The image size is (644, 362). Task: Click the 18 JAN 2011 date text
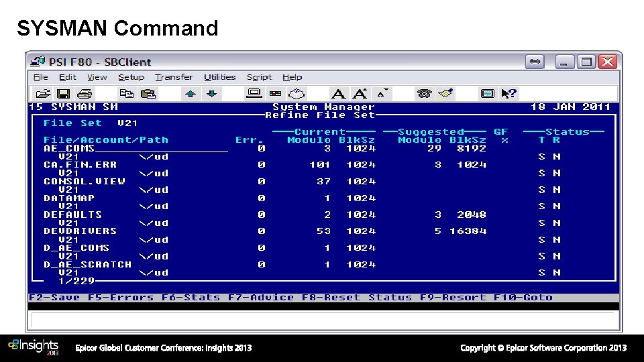coord(570,107)
